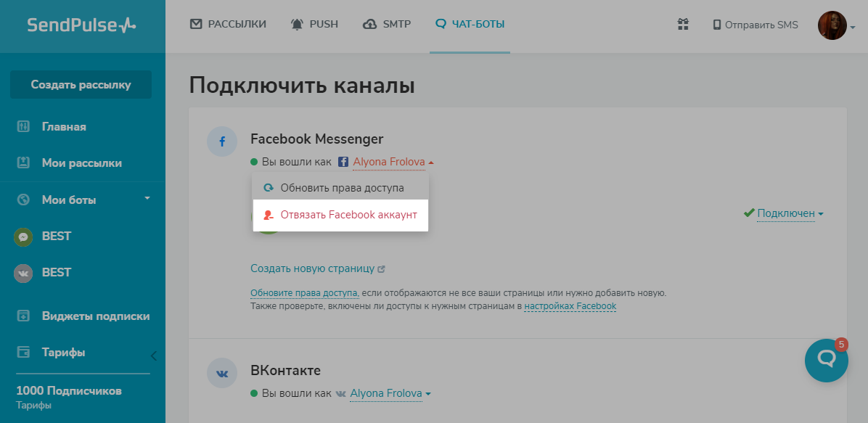Click the Facebook Messenger channel icon

222,141
